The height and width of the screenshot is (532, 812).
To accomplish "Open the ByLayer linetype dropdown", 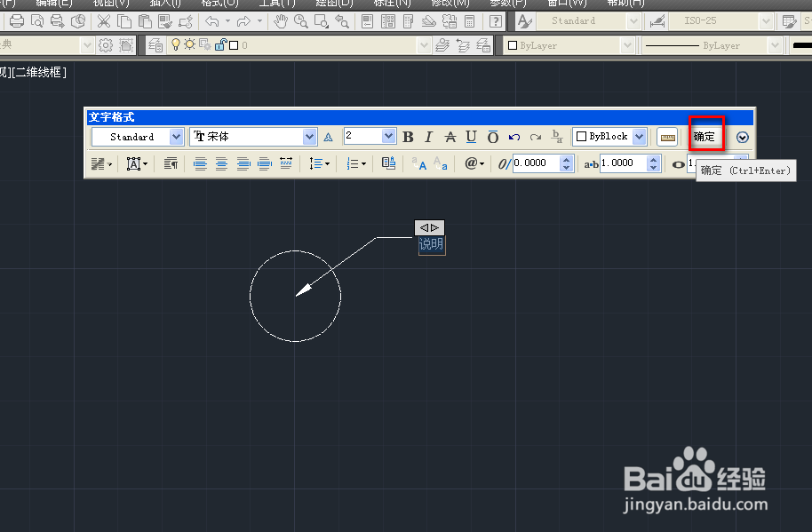I will [775, 45].
